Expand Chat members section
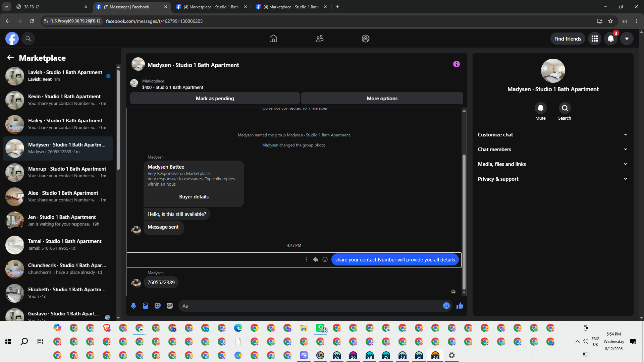Image resolution: width=644 pixels, height=362 pixels. click(553, 149)
